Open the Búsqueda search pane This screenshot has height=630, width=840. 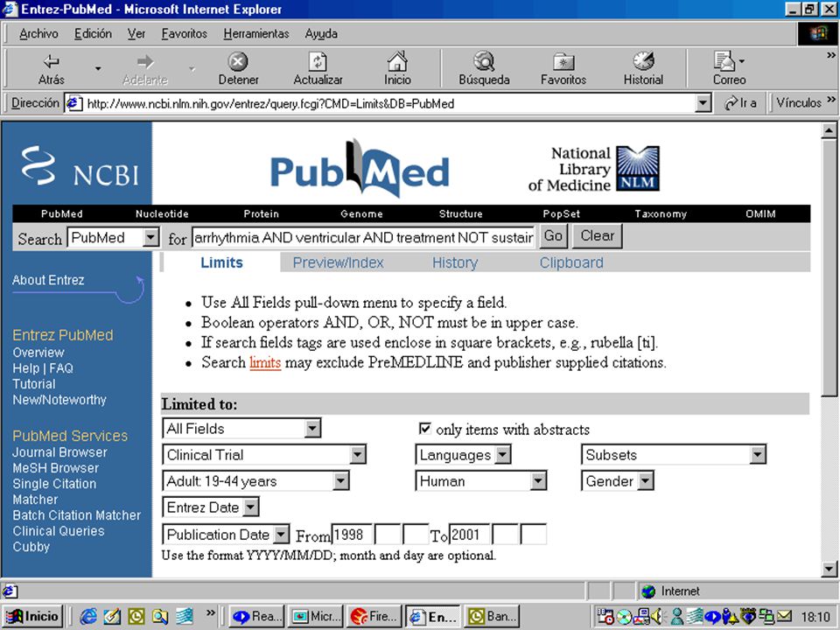coord(484,68)
